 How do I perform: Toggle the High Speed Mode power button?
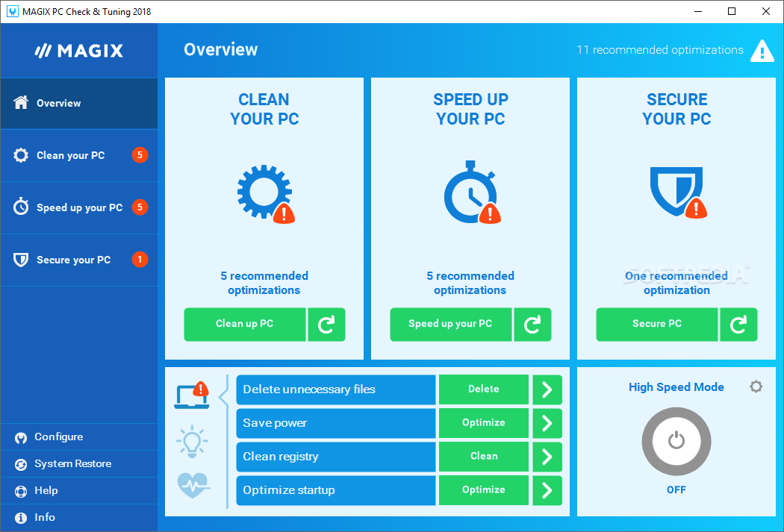(x=676, y=442)
